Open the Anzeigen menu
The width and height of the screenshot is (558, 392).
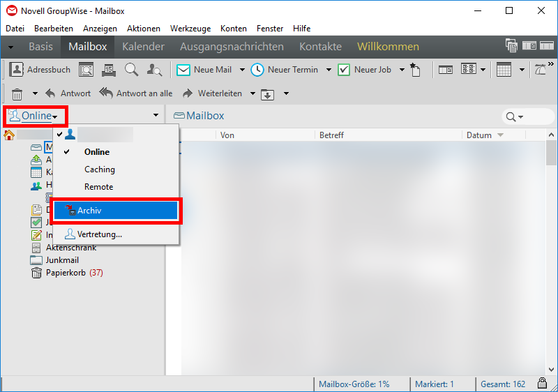100,29
